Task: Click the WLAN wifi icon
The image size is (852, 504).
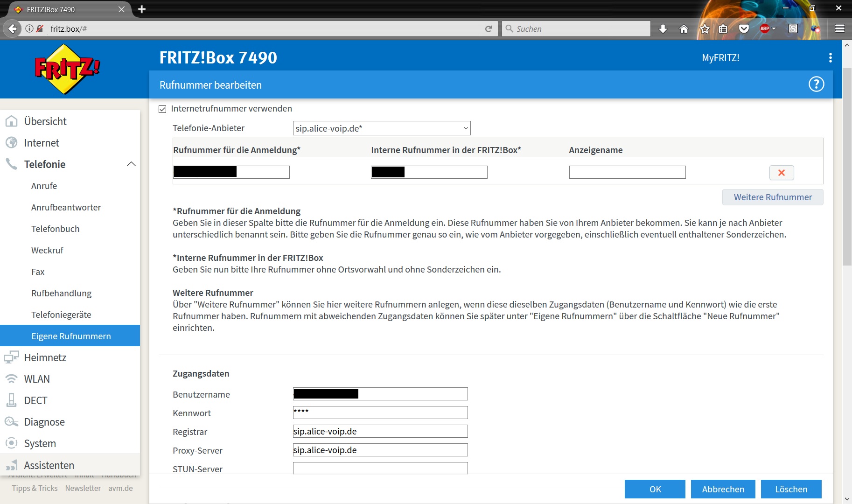Action: coord(12,379)
